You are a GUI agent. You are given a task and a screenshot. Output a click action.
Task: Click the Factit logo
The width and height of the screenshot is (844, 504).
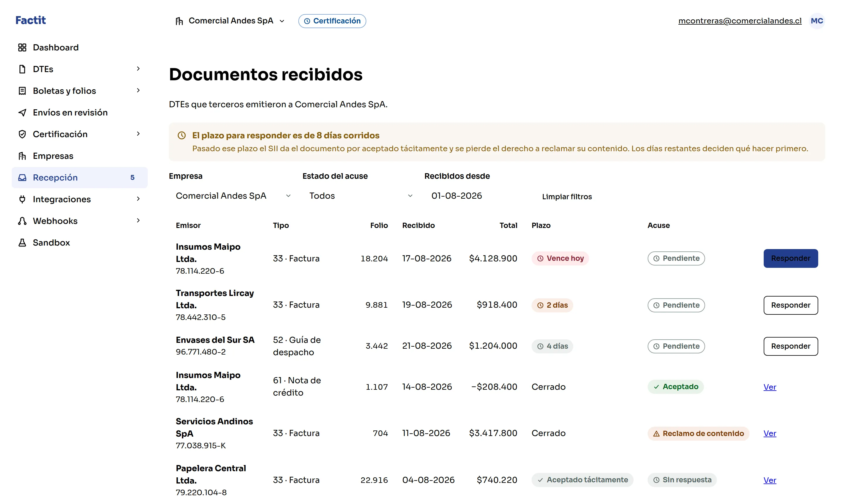[30, 21]
